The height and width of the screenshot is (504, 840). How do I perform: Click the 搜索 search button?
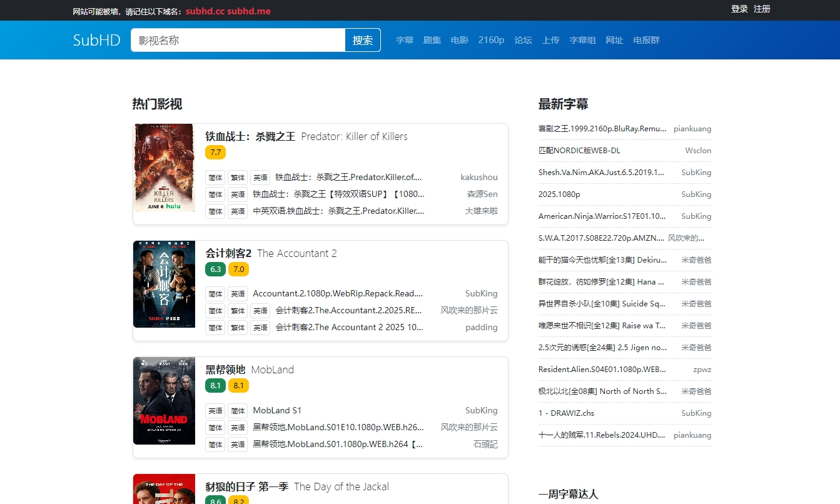pos(363,40)
